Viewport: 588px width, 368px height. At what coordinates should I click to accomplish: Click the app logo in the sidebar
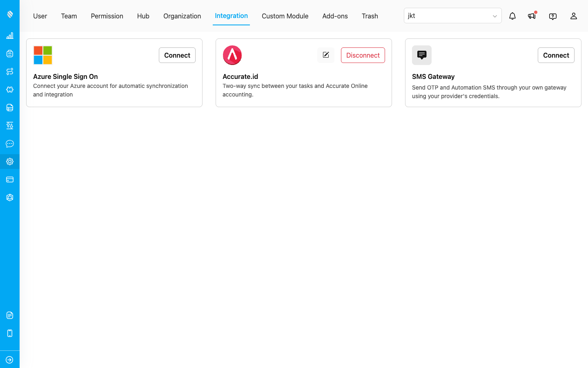[10, 14]
